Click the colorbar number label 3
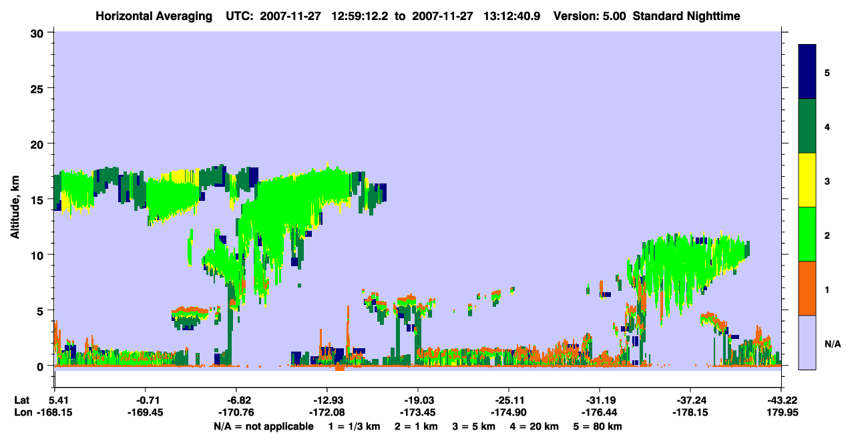This screenshot has width=868, height=445. tap(828, 181)
